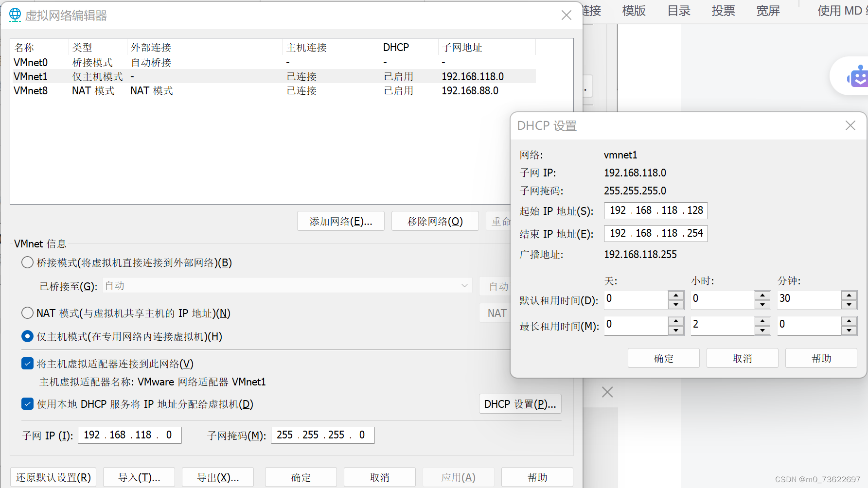Click 导入(T) button
868x488 pixels.
(139, 477)
